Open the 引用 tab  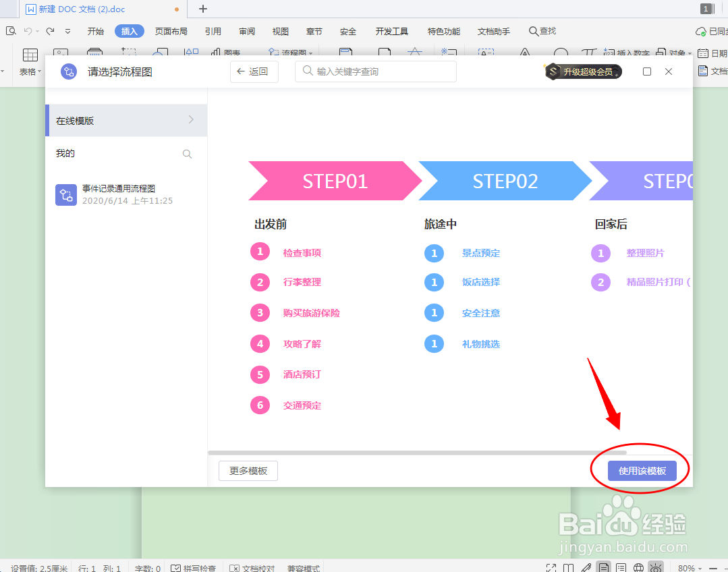pyautogui.click(x=213, y=31)
